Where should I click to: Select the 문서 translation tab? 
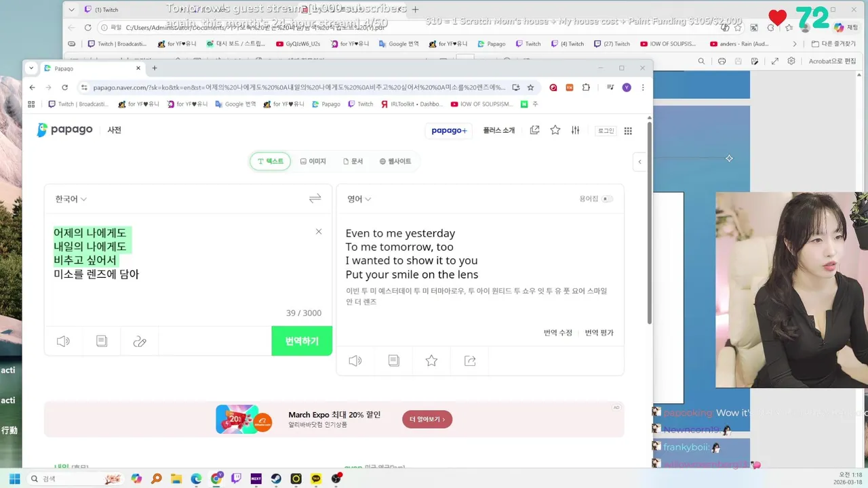tap(353, 161)
